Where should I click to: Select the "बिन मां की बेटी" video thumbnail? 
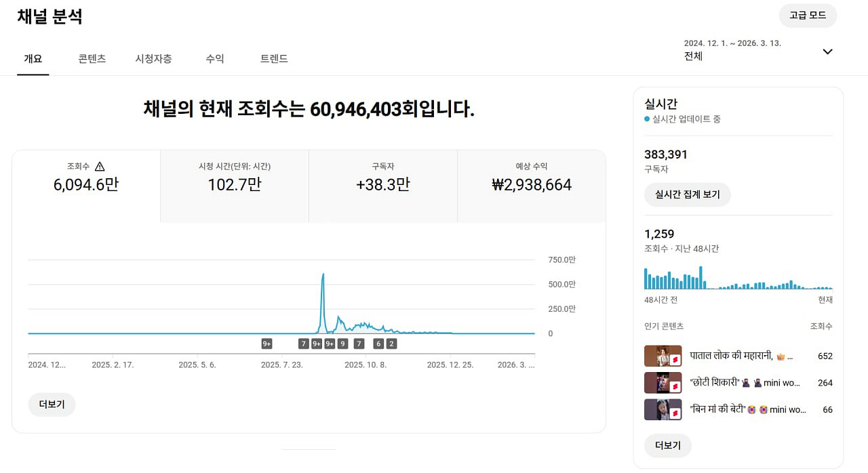(x=662, y=409)
